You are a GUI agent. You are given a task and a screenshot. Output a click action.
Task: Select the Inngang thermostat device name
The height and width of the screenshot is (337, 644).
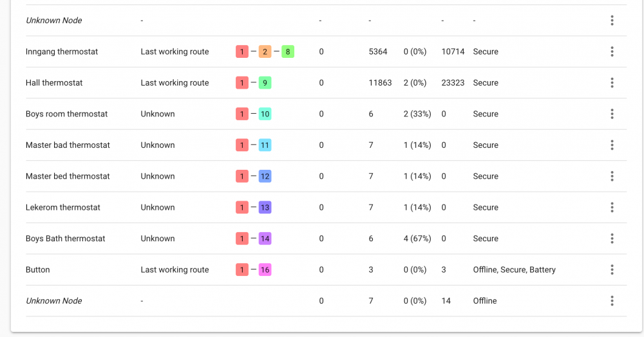tap(62, 51)
